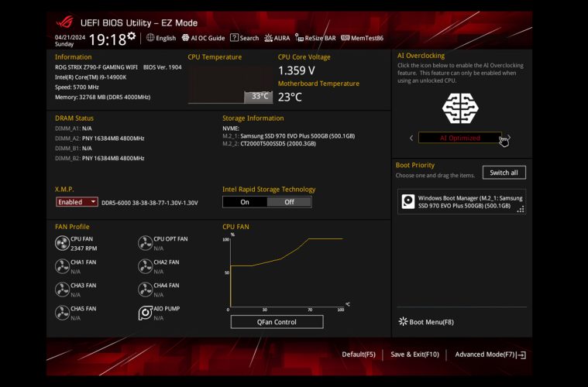Click the Intel Core i9-14900K text
Viewport: 588px width, 387px height.
[x=91, y=77]
